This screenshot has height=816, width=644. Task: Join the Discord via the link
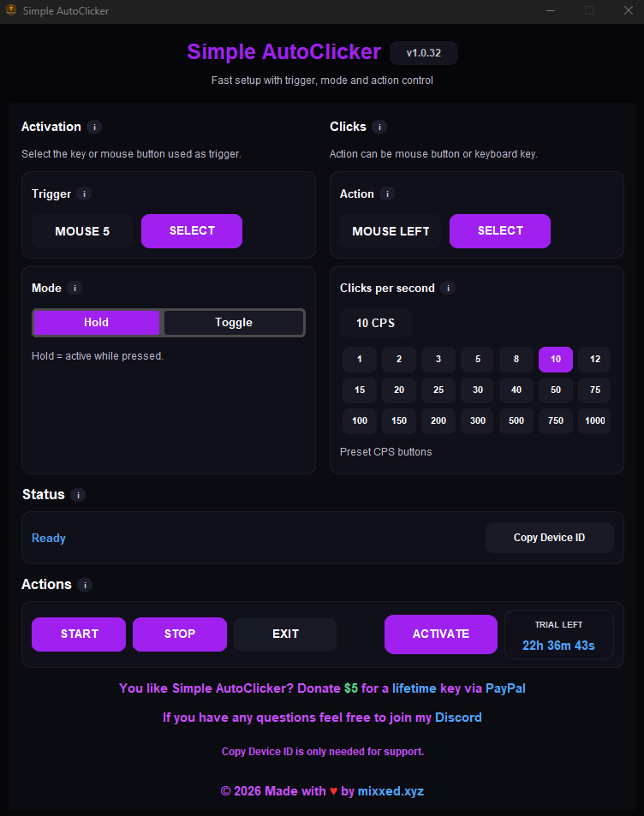click(x=458, y=718)
